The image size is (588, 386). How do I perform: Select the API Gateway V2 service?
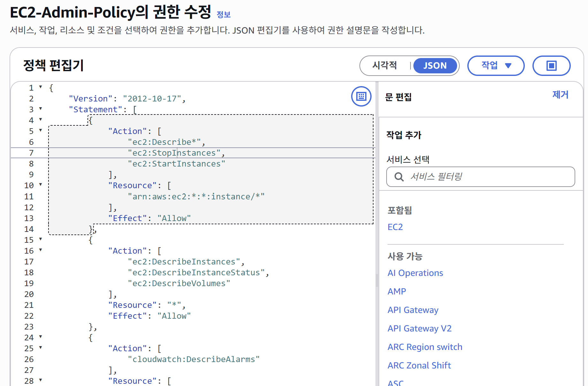419,328
